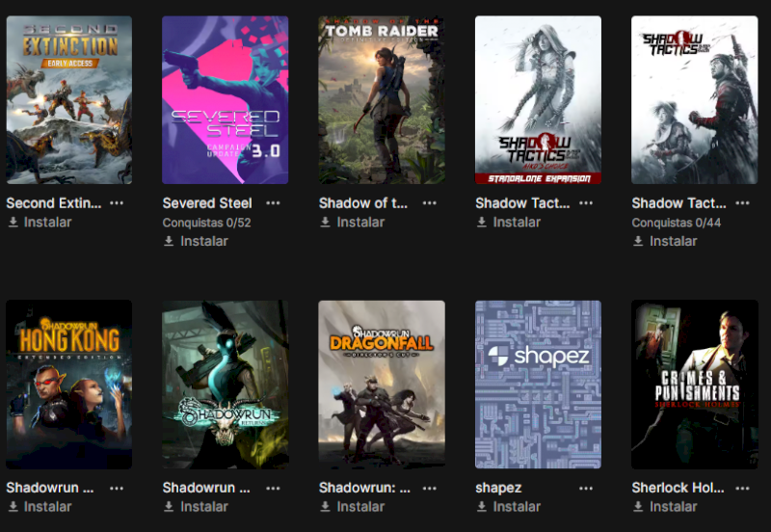Image resolution: width=771 pixels, height=532 pixels.
Task: Install shapez game
Action: [509, 506]
